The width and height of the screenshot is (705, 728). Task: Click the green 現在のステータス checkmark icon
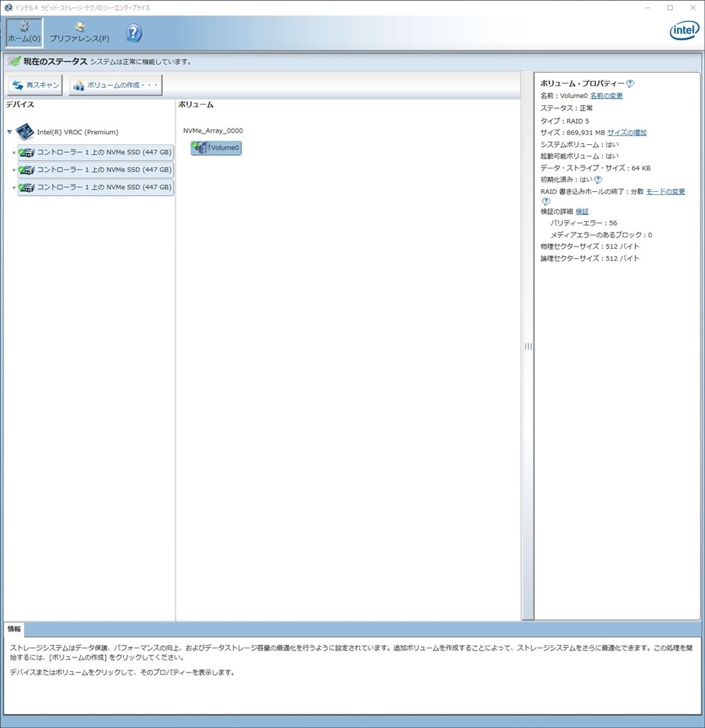14,61
